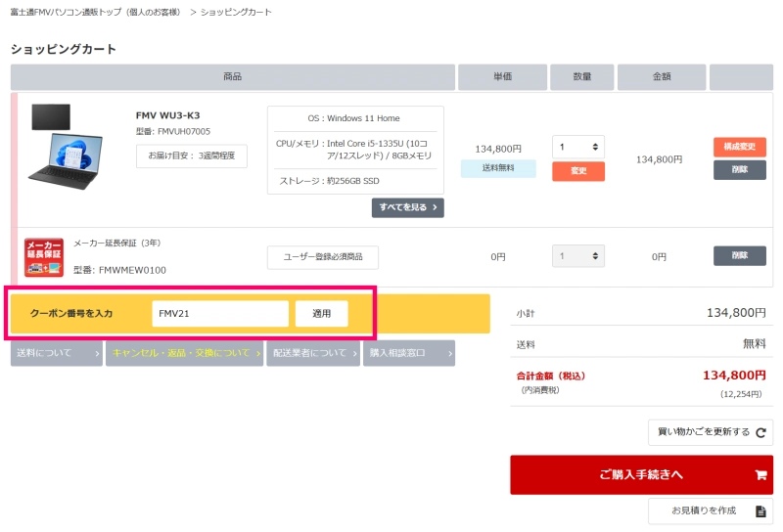Screen dimensions: 783x532
Task: Click the ストレージ：約256GB SSD spec
Action: pos(329,181)
